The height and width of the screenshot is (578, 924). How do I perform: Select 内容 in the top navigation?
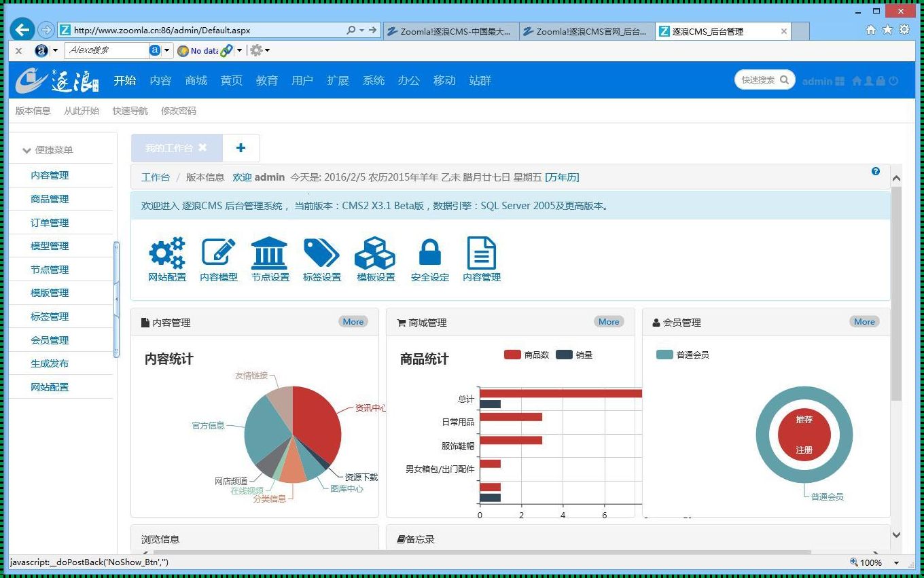coord(160,80)
